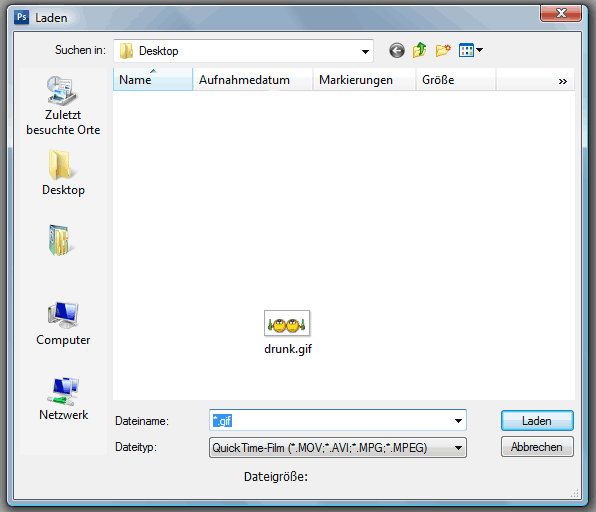Select the drunk.gif thumbnail
This screenshot has height=512, width=596.
pos(287,323)
